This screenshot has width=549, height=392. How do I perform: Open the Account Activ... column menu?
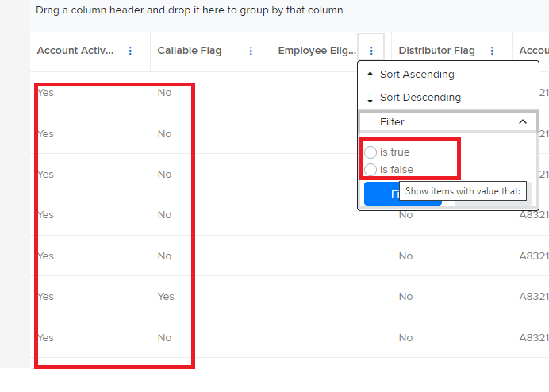pyautogui.click(x=131, y=51)
